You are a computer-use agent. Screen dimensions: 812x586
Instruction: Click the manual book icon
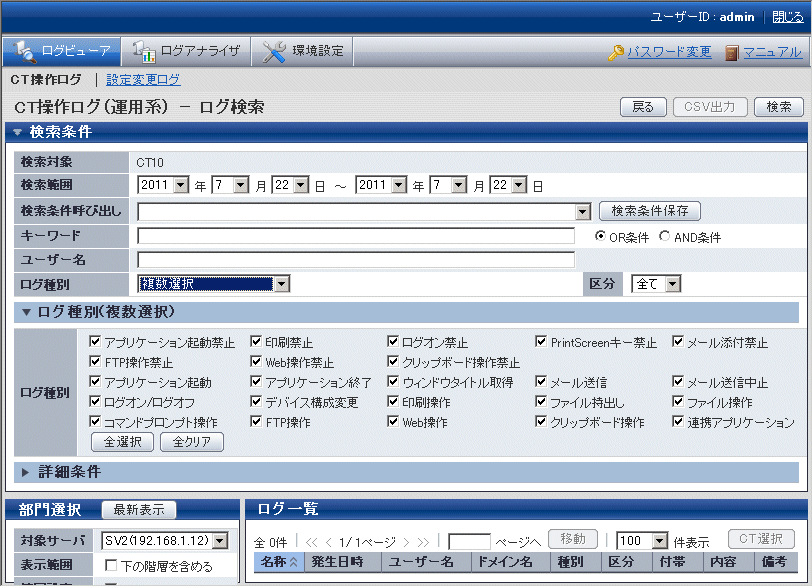pyautogui.click(x=731, y=52)
